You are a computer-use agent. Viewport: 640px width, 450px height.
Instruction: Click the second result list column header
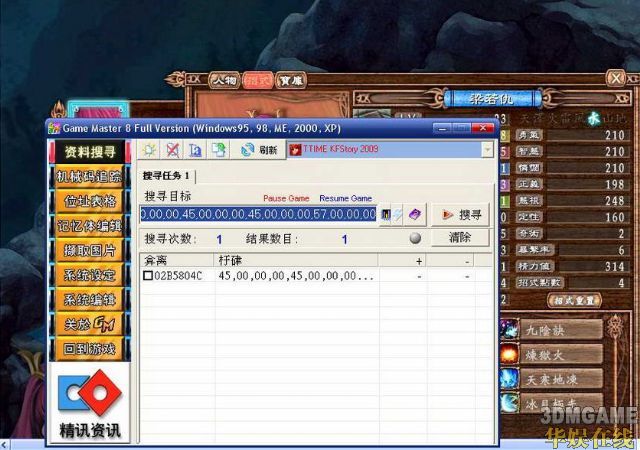(x=296, y=260)
